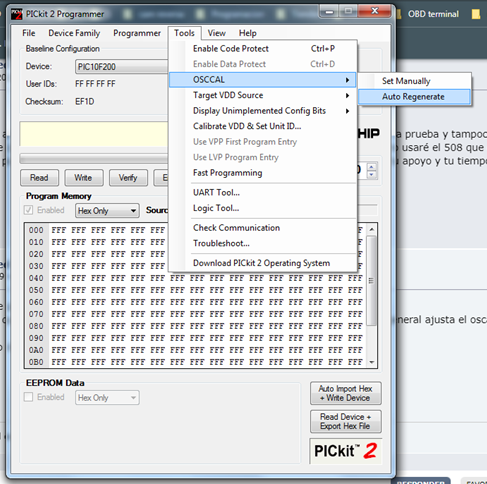Select Enable Code Protect menu item
487x484 pixels.
(x=263, y=49)
